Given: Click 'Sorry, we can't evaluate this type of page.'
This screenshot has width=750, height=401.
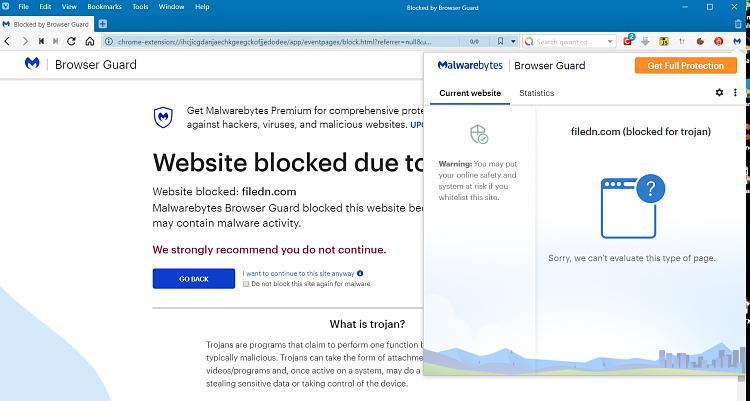Looking at the screenshot, I should [632, 258].
